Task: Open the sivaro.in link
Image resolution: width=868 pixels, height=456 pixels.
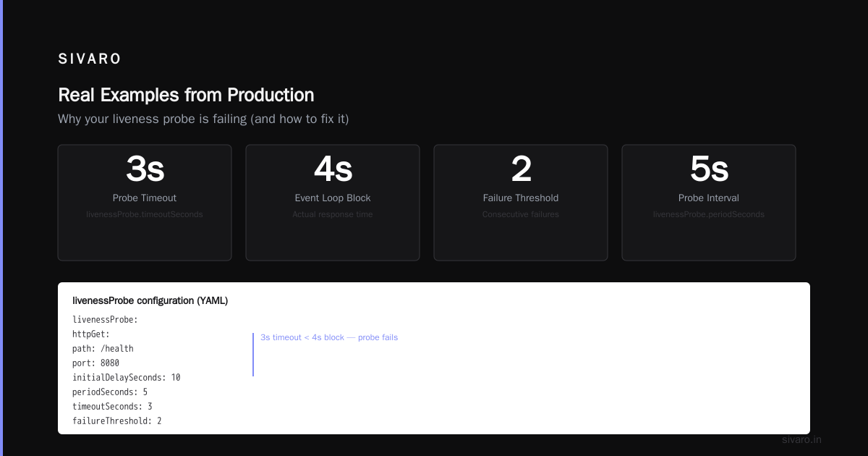Action: (801, 439)
